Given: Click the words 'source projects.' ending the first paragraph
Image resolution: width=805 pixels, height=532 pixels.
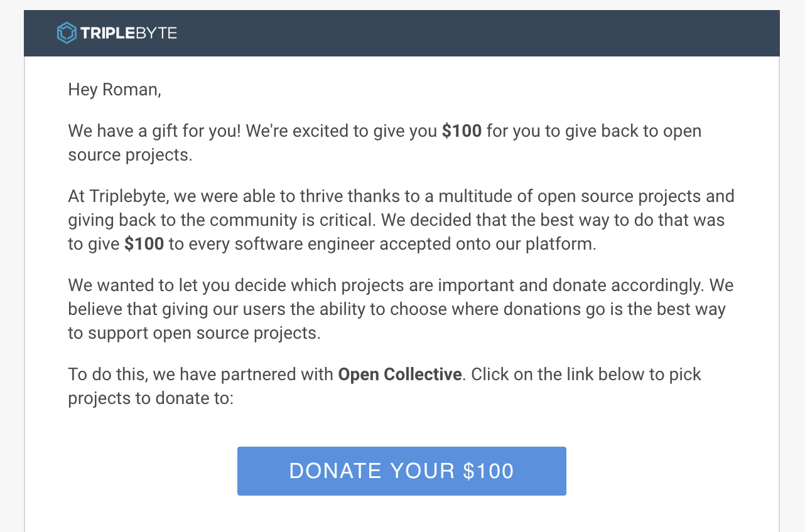Looking at the screenshot, I should tap(130, 155).
